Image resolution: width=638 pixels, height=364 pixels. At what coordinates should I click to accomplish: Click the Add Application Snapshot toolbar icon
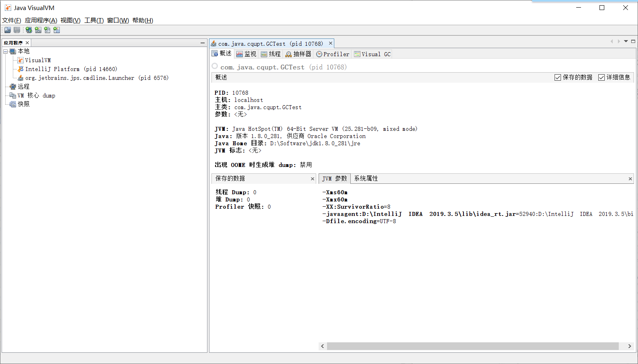click(x=57, y=30)
